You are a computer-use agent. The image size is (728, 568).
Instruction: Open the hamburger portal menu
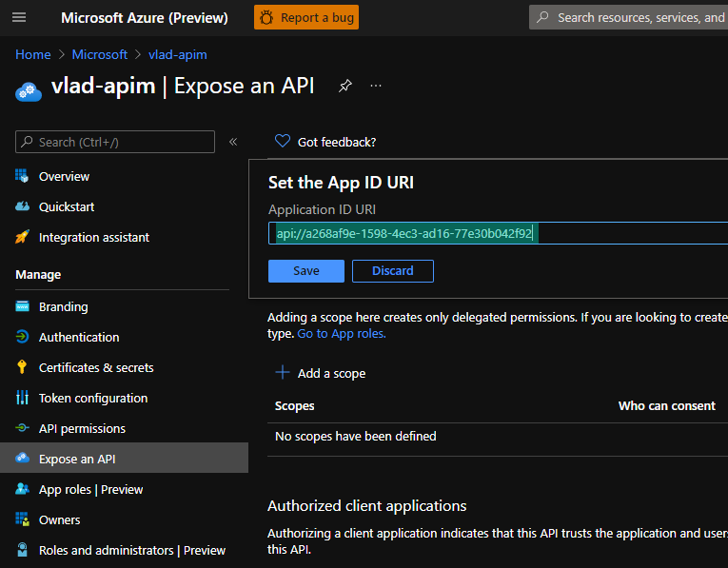click(19, 17)
